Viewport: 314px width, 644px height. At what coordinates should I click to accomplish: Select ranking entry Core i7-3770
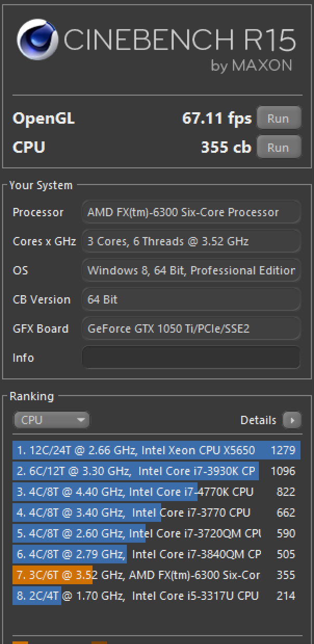click(156, 512)
